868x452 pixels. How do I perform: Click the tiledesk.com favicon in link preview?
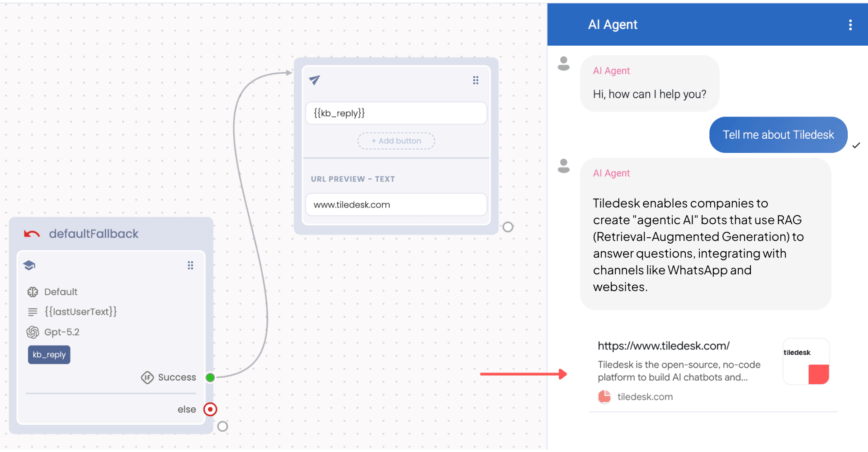click(x=604, y=397)
